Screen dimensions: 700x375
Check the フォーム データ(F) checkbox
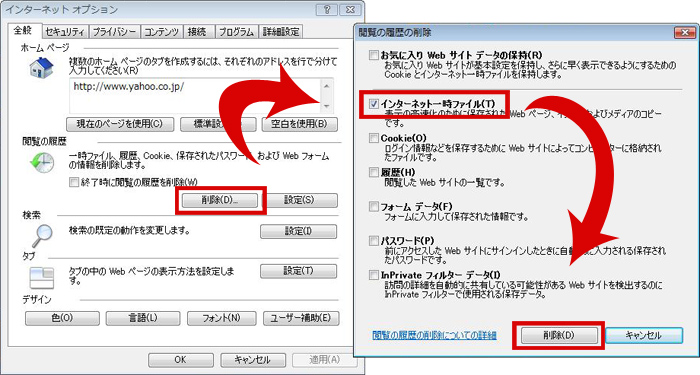coord(374,206)
